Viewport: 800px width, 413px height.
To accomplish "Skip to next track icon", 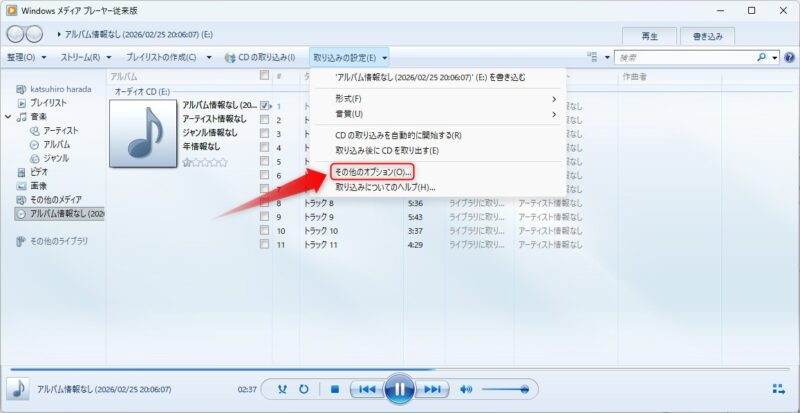I will [x=431, y=389].
